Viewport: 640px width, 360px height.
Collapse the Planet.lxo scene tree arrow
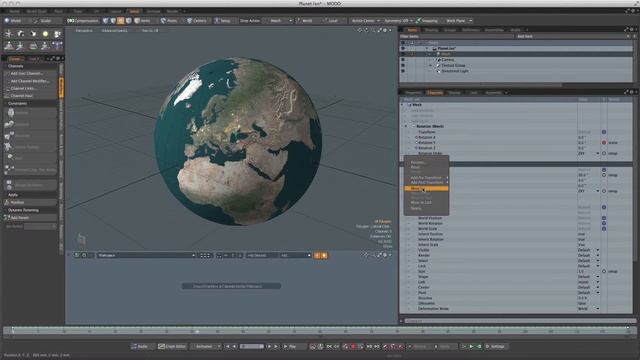tap(427, 48)
